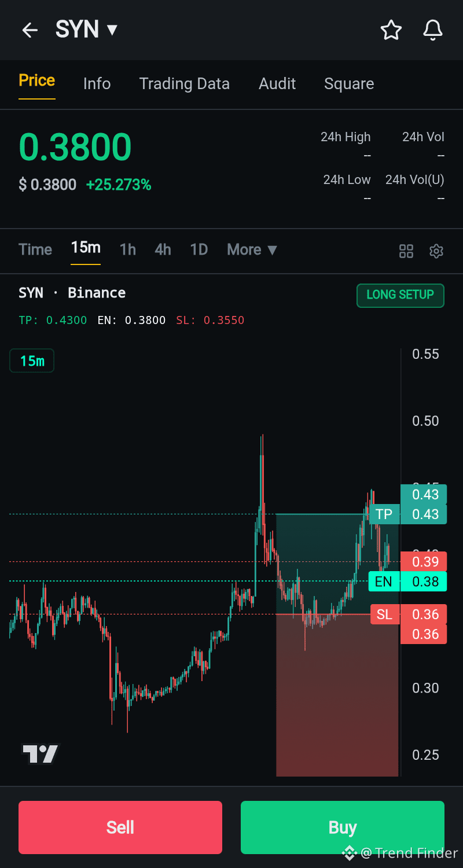This screenshot has width=463, height=868.
Task: Open the SYN pair selector dropdown
Action: (x=86, y=30)
